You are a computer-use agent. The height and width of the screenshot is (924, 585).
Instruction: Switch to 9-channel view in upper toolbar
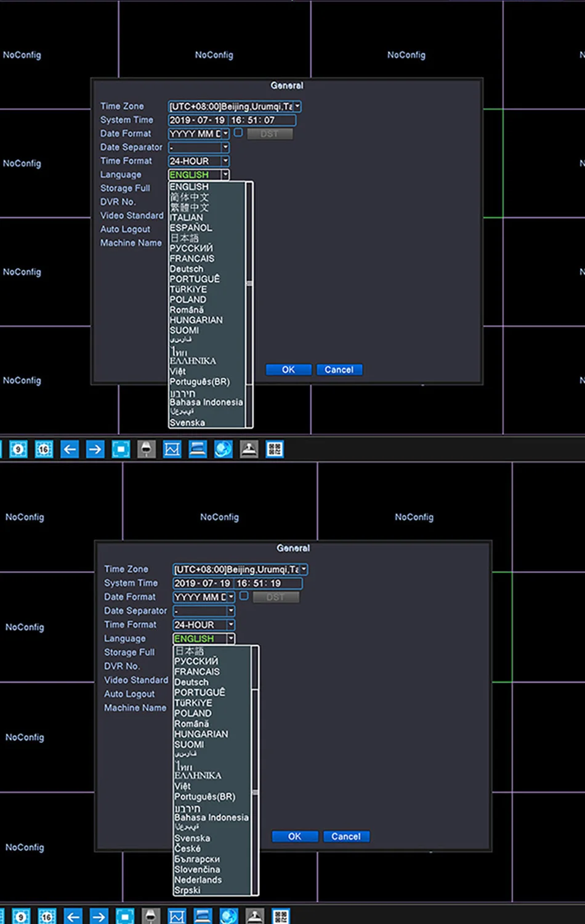(18, 449)
